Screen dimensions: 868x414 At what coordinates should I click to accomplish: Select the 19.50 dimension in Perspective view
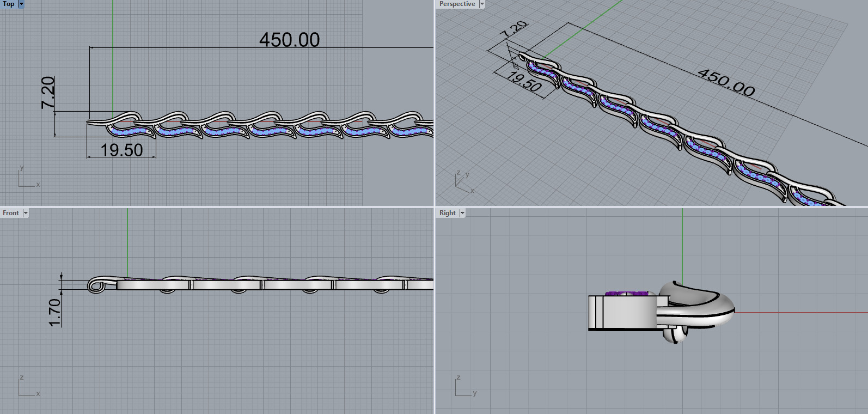[x=524, y=82]
